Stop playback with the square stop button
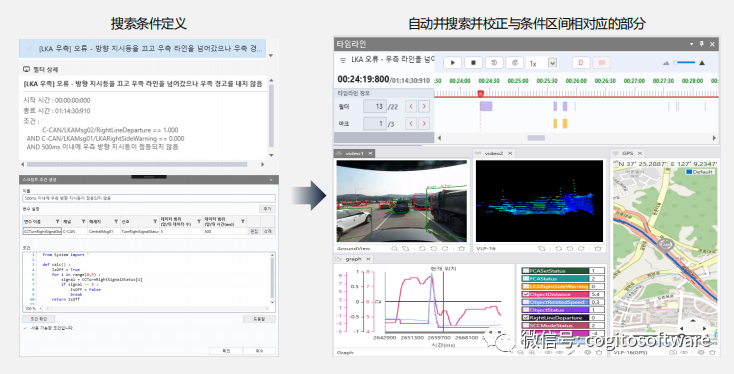734x374 pixels. (473, 62)
